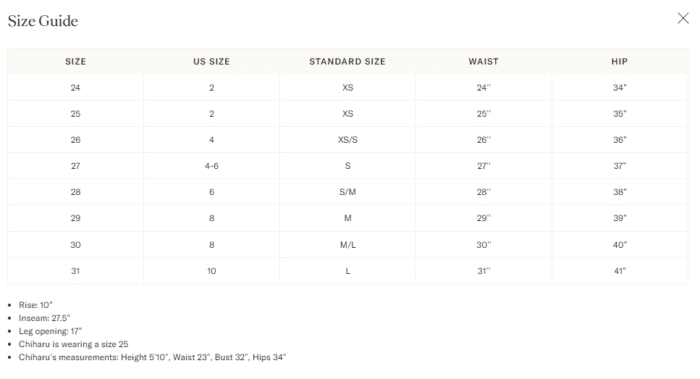The image size is (700, 379).
Task: Click US size 10 cell
Action: 212,271
